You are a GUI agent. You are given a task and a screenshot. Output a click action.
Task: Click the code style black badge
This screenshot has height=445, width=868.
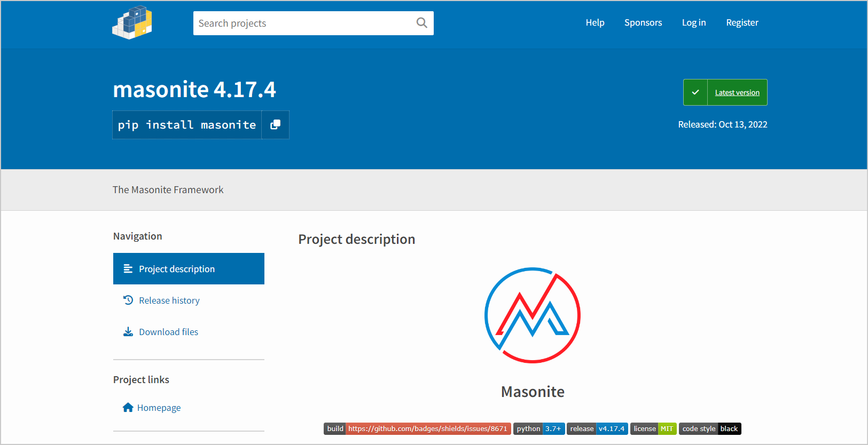(x=710, y=429)
